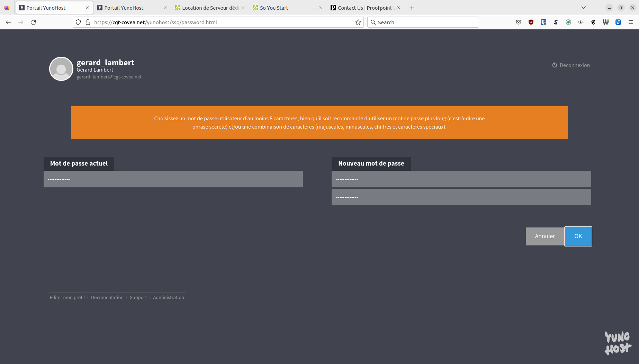The image size is (639, 364).
Task: Bookmark this page with the star icon
Action: pos(358,22)
